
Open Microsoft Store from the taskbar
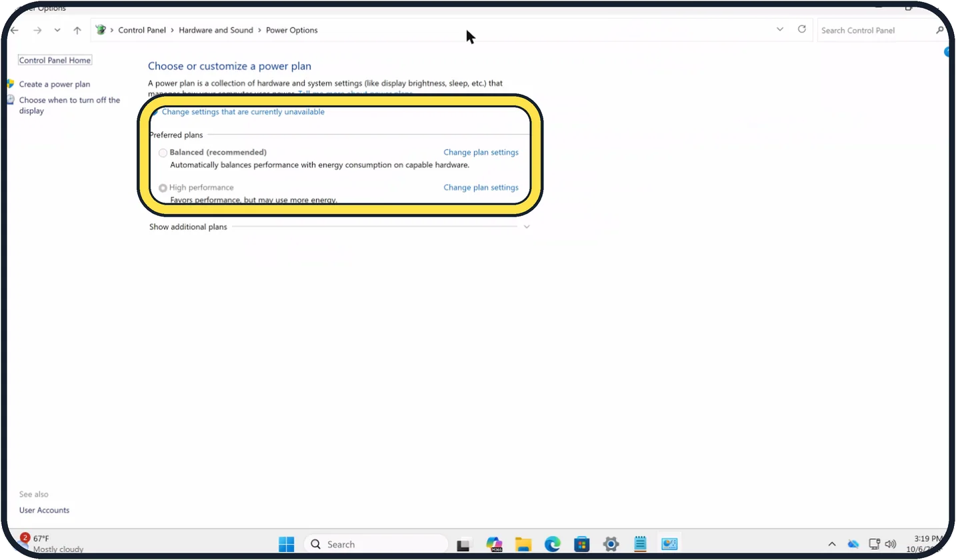(582, 544)
